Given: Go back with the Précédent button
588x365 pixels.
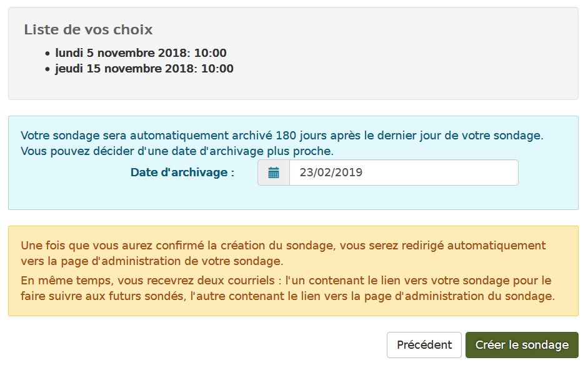Looking at the screenshot, I should coord(424,345).
